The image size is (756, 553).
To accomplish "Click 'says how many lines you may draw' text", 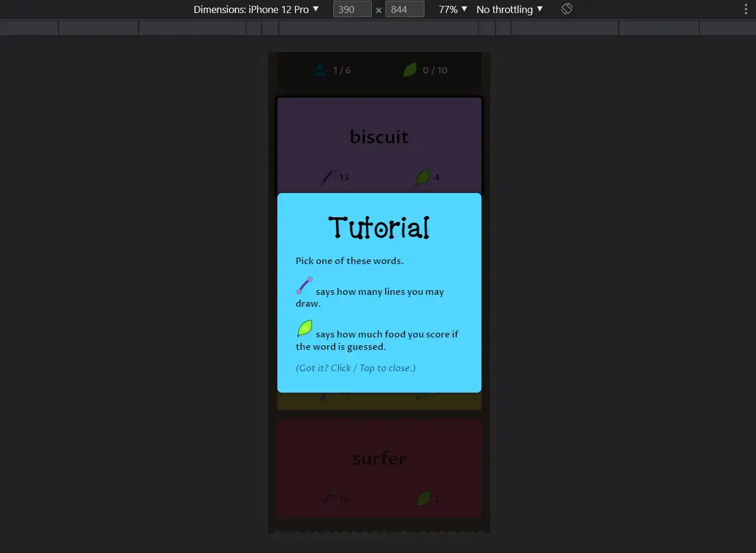I will (x=370, y=297).
